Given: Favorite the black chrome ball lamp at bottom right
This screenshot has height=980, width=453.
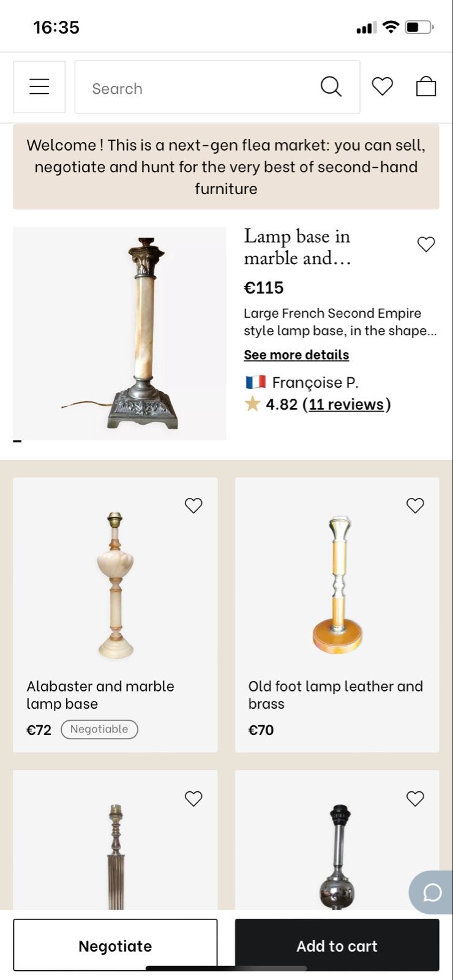Looking at the screenshot, I should click(x=415, y=799).
